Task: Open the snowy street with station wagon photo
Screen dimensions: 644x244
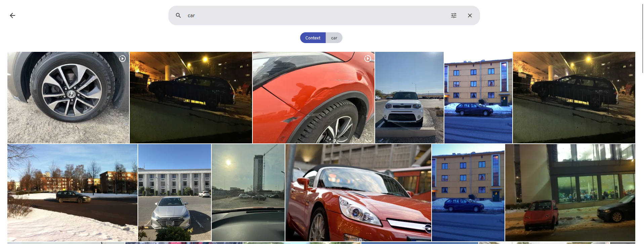Action: point(72,193)
